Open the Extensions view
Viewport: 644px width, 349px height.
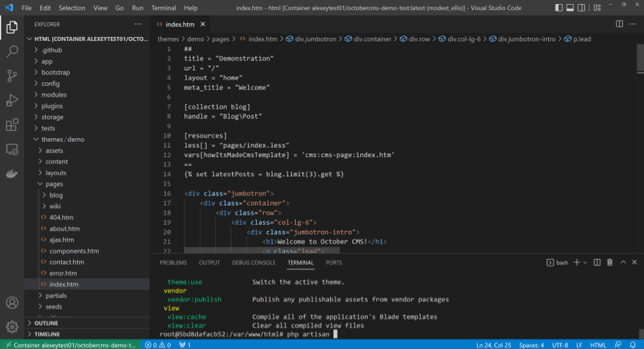coord(12,125)
